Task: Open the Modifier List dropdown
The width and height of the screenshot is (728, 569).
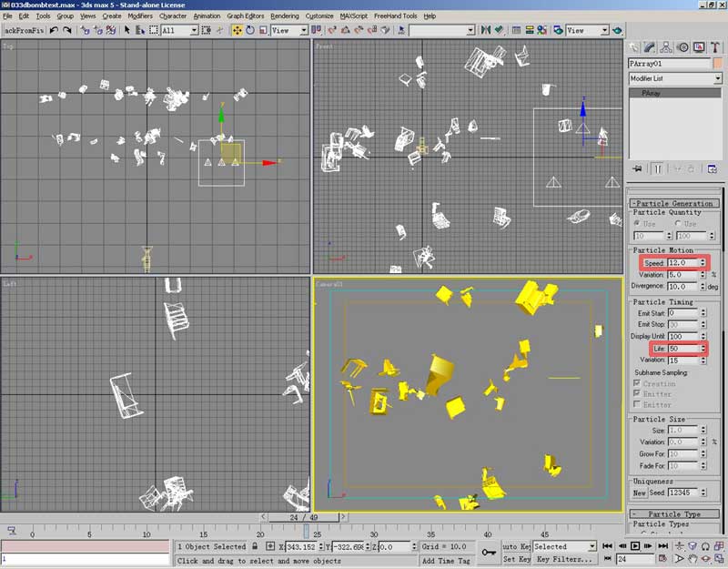Action: pyautogui.click(x=675, y=79)
